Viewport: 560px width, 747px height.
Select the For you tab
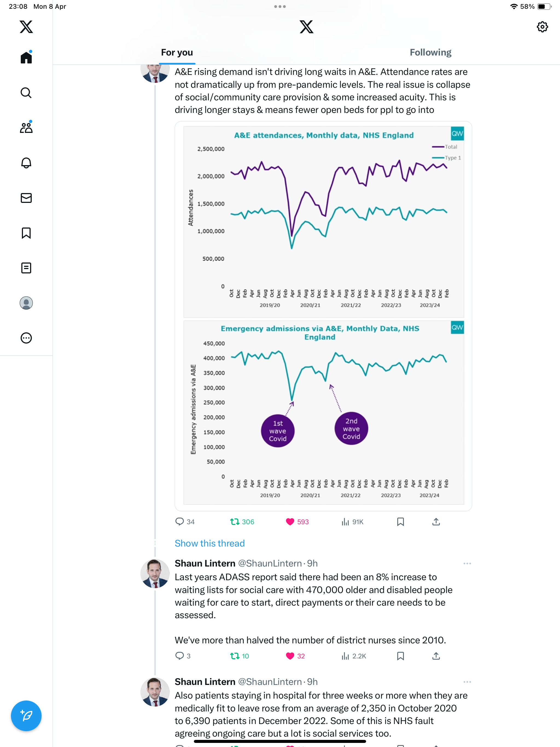[177, 52]
